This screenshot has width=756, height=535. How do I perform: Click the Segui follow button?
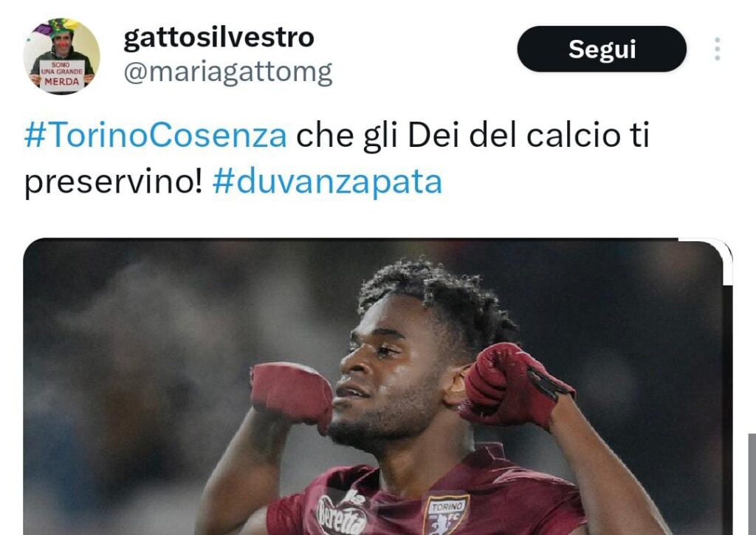coord(602,49)
